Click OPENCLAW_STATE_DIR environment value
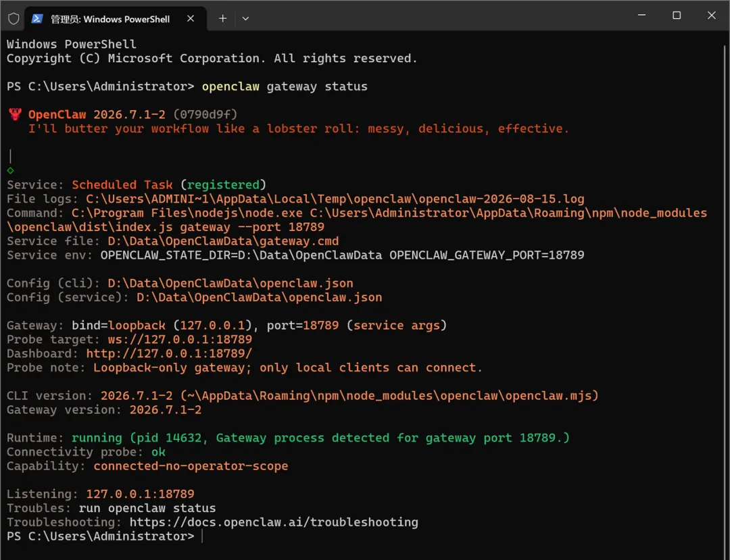The width and height of the screenshot is (730, 560). coord(241,255)
